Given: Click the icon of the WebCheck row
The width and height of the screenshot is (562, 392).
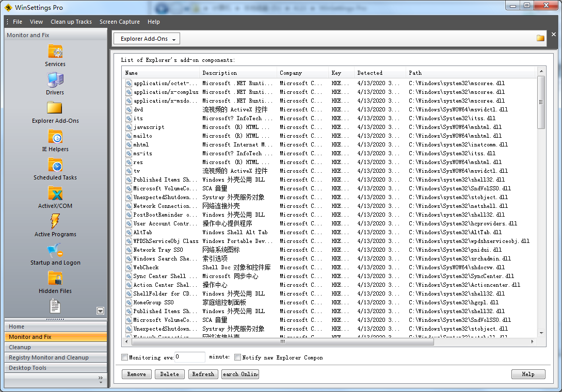Looking at the screenshot, I should (129, 267).
